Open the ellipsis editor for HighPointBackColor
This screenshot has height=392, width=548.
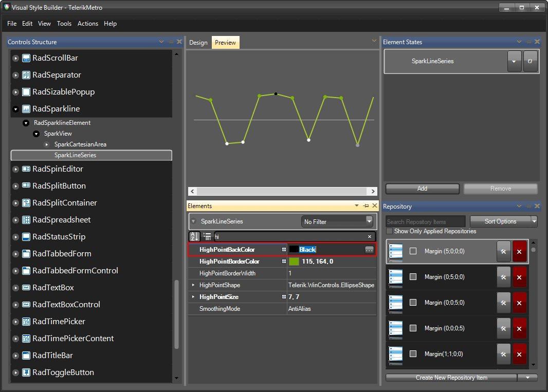[369, 249]
